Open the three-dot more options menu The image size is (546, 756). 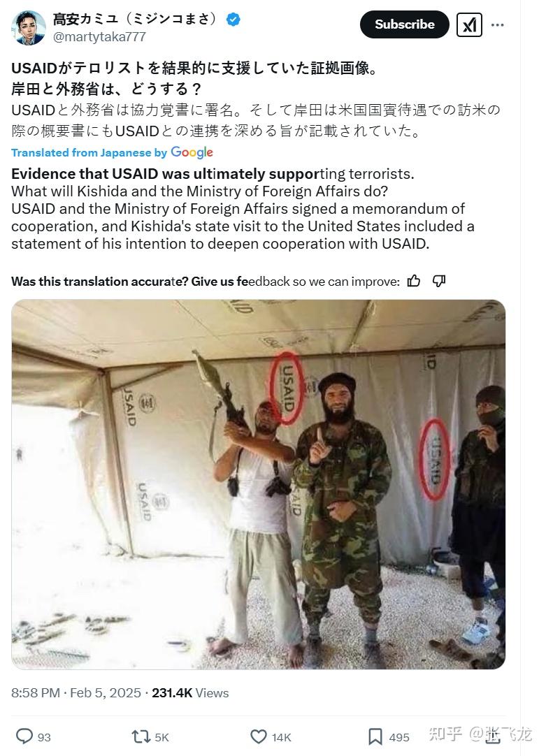click(497, 25)
